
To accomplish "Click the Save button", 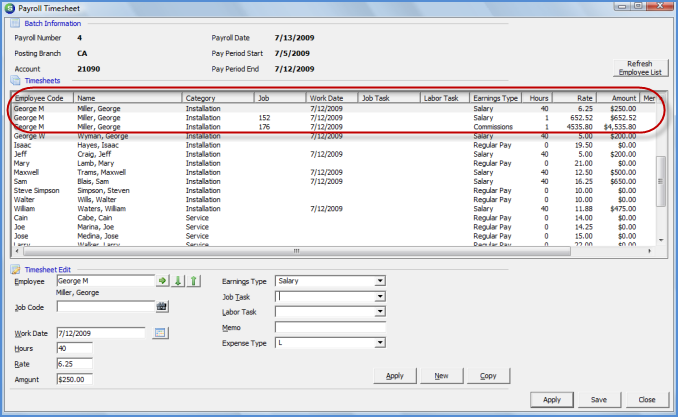I will point(599,399).
